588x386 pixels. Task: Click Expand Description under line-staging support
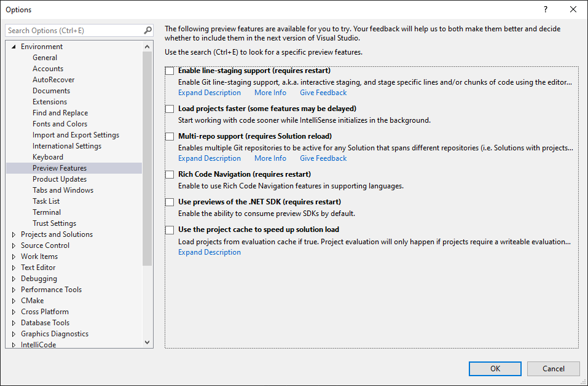point(210,93)
